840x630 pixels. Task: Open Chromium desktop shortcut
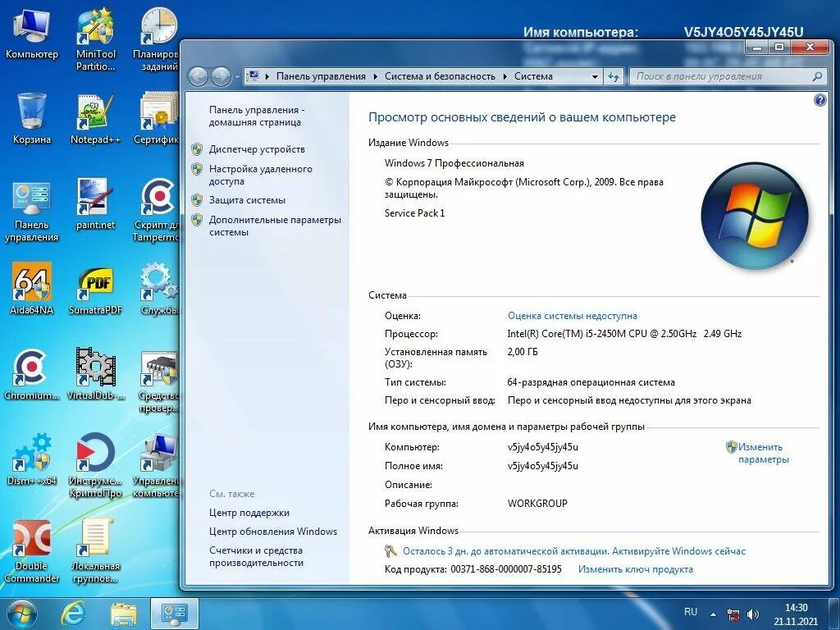[x=32, y=374]
